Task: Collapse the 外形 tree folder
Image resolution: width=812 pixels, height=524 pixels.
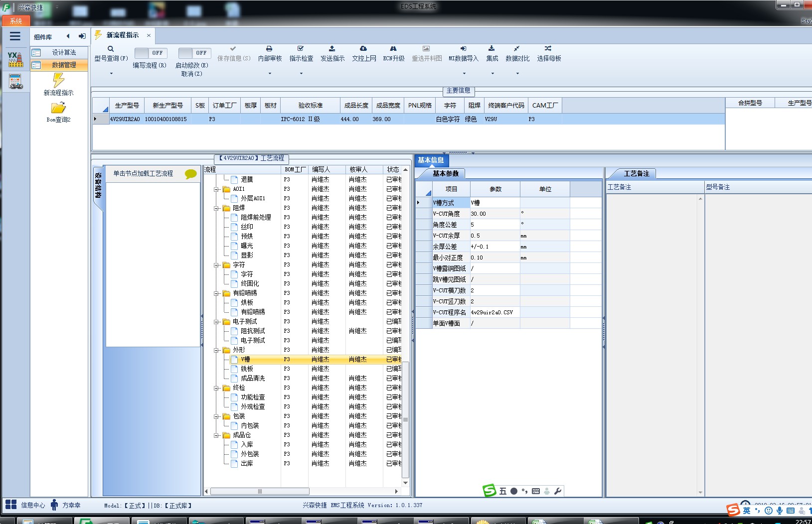Action: [x=217, y=350]
